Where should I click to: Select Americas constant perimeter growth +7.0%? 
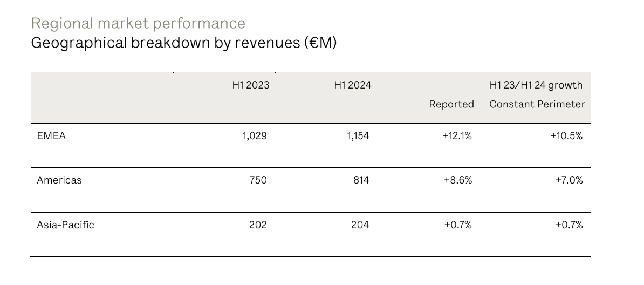coord(568,180)
